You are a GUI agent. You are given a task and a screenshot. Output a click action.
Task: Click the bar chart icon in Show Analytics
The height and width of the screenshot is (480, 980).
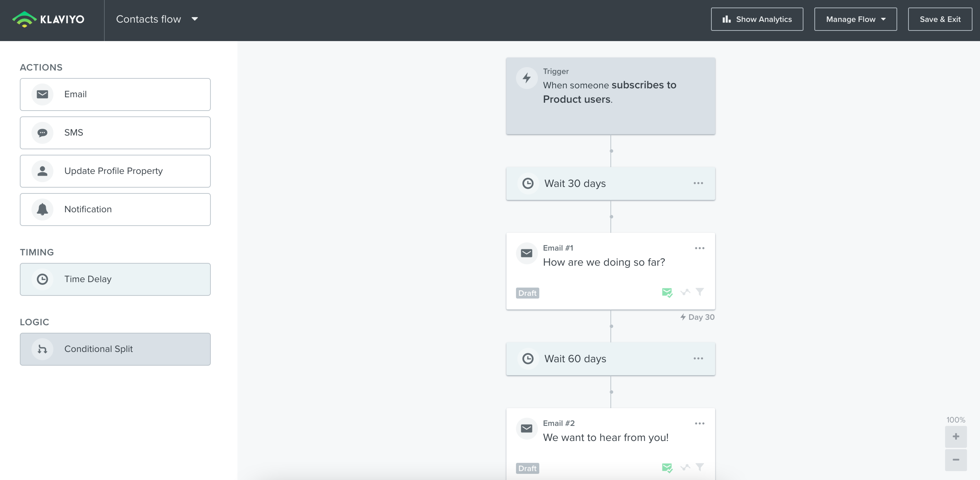727,19
